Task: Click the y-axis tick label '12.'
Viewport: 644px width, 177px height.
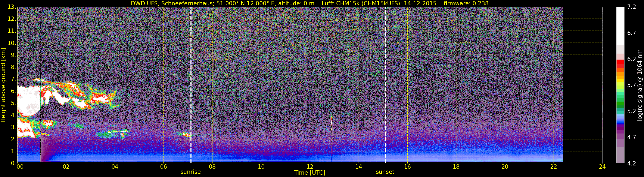Action: tap(12, 19)
